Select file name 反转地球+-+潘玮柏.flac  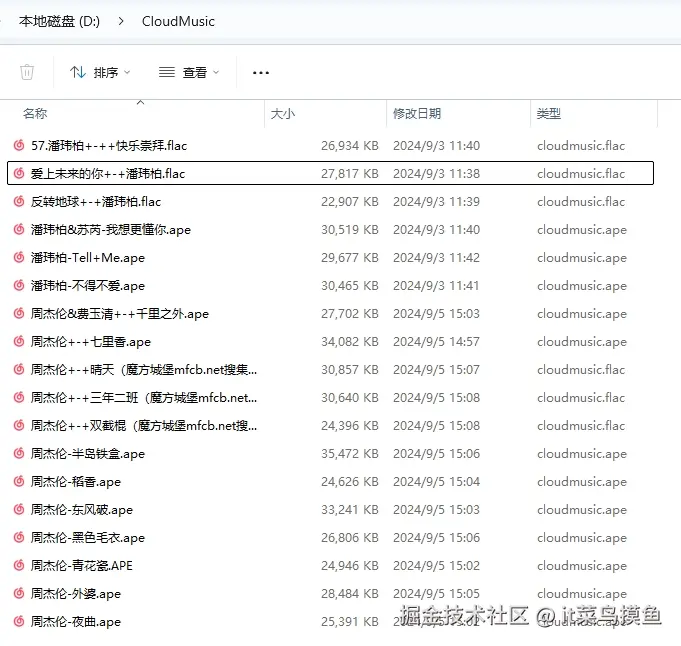tap(96, 202)
